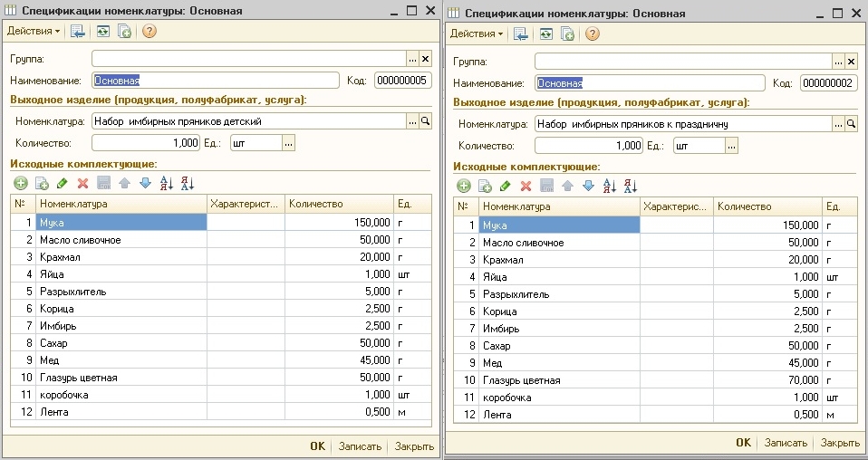The image size is (868, 460).
Task: Click Количество column header in left table
Action: 340,204
